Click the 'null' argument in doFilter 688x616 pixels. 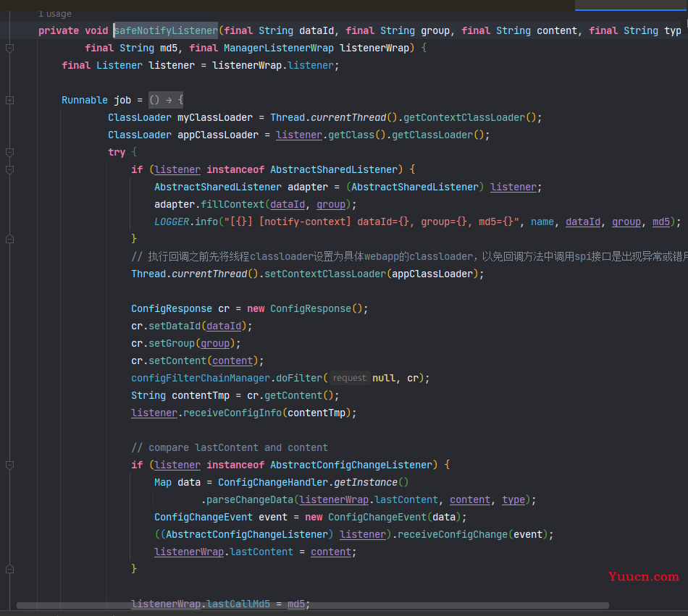(x=384, y=378)
